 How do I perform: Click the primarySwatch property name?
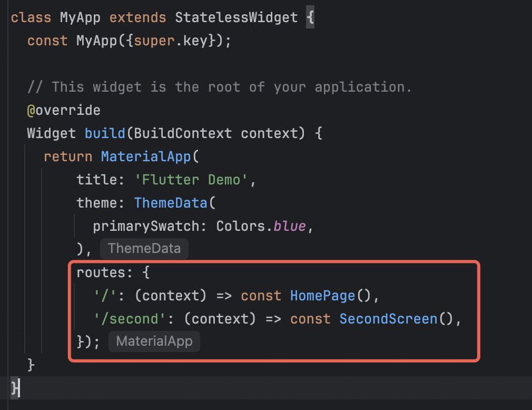click(x=146, y=226)
